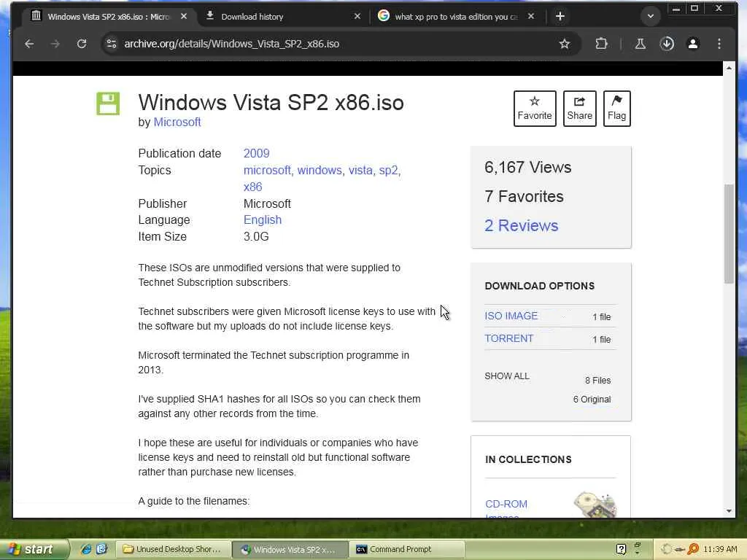Open the vista topic link
Screen dimensions: 747x560
[360, 170]
